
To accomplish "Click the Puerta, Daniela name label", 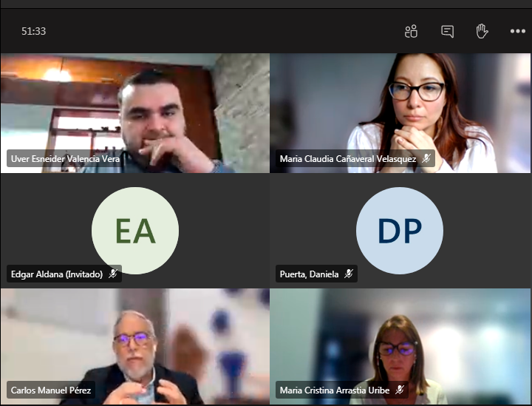I will coord(309,274).
